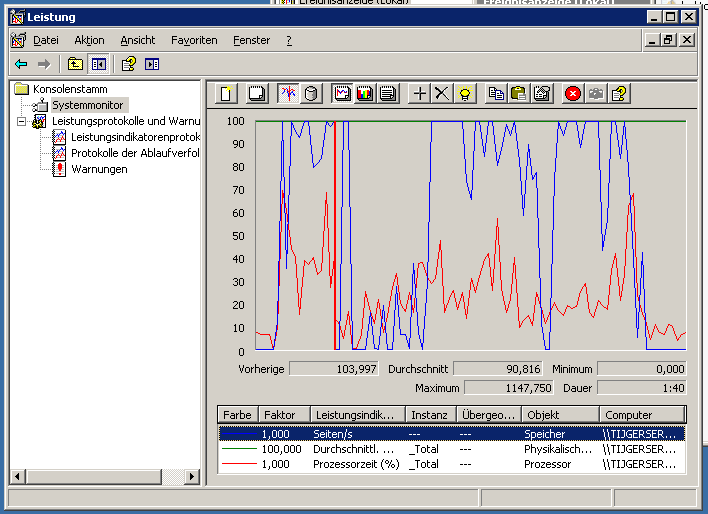The image size is (708, 514).
Task: Click Physikalisch... object cell
Action: click(x=558, y=449)
